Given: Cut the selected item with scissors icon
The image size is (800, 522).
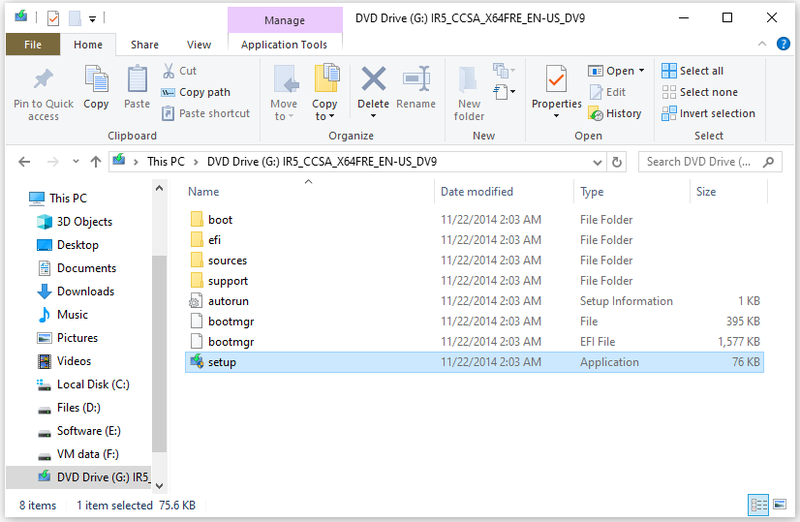Looking at the screenshot, I should [x=168, y=71].
